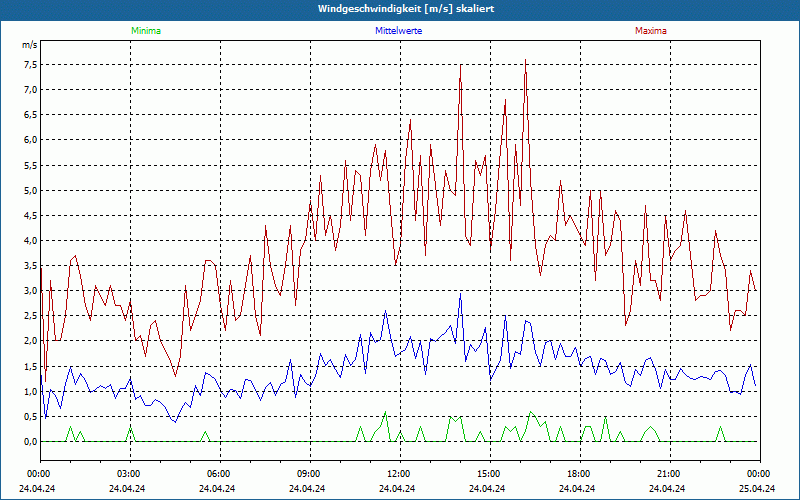Select the 06:00 time axis label
Viewport: 800px width, 500px height.
tap(219, 474)
